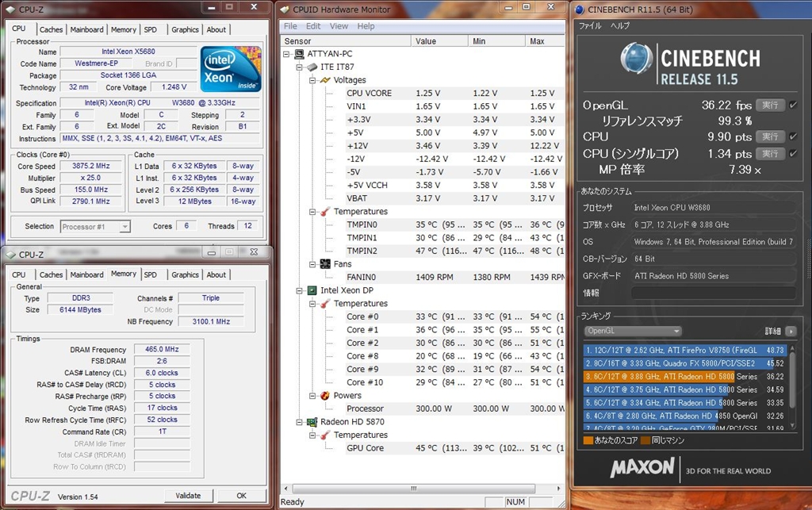Image resolution: width=812 pixels, height=510 pixels.
Task: Click the CINEBENCH R11.5 title bar icon
Action: tap(580, 10)
